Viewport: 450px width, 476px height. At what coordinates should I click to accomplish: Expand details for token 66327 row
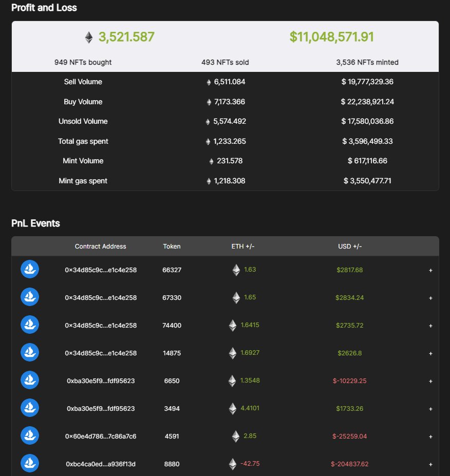click(430, 270)
